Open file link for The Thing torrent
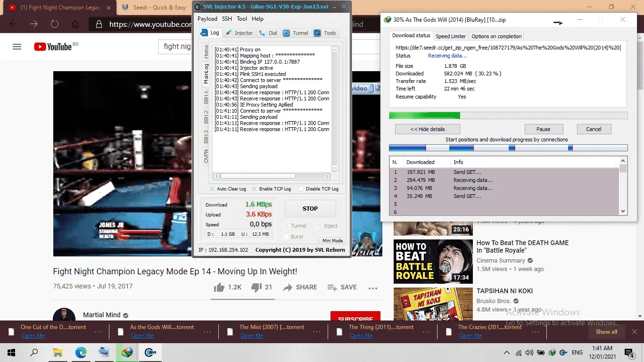Screen dimensions: 644x362 361,336
